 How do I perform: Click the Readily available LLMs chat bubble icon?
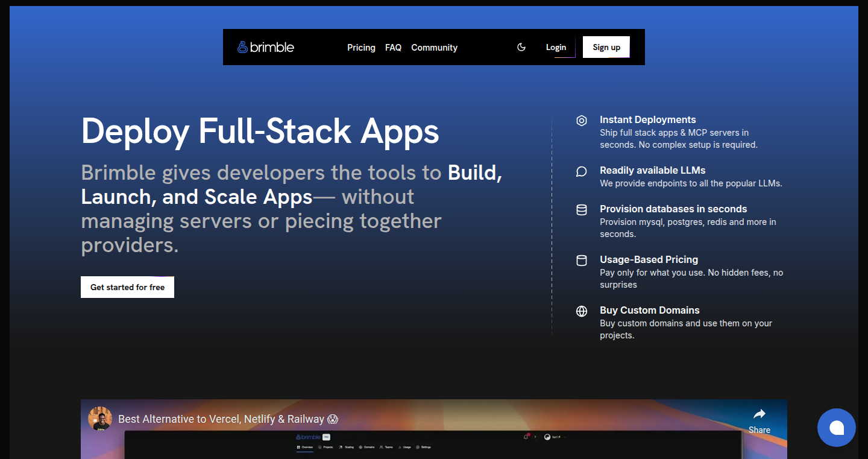pyautogui.click(x=582, y=171)
